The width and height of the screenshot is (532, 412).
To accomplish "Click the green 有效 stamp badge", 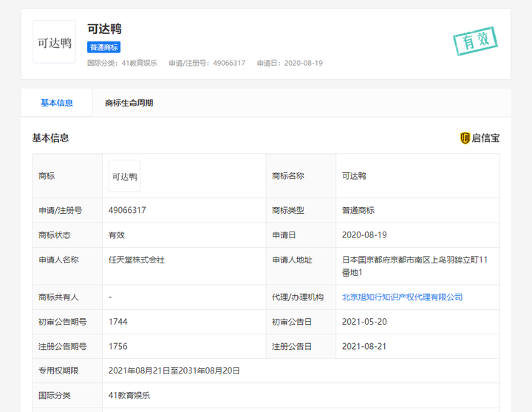I will pos(475,41).
